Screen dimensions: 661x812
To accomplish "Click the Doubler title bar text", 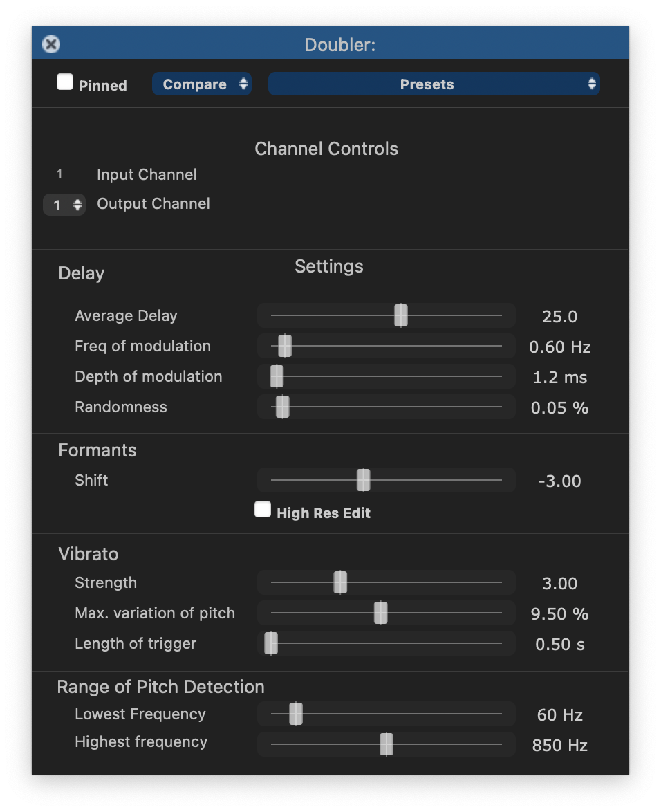I will [x=339, y=45].
